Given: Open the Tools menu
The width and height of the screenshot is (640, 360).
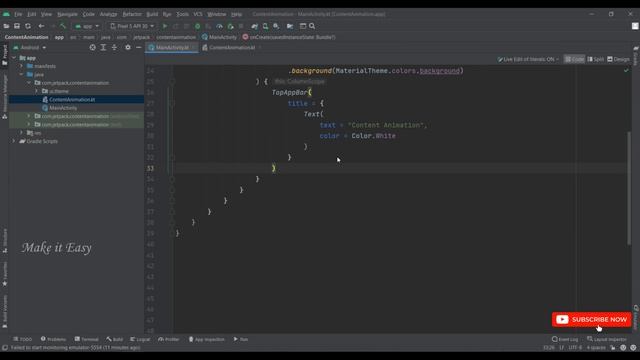Looking at the screenshot, I should pos(182,14).
